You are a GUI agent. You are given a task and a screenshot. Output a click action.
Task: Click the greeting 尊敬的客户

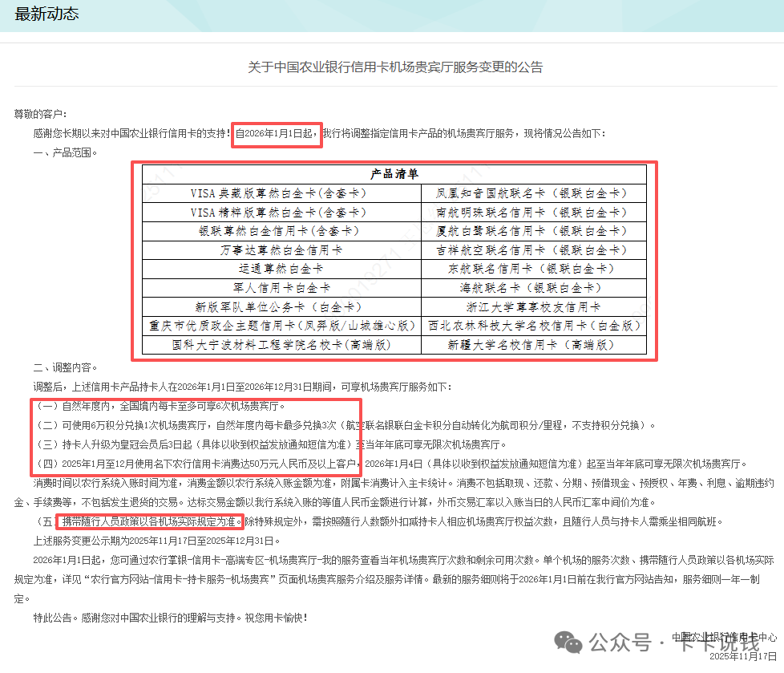coord(40,114)
